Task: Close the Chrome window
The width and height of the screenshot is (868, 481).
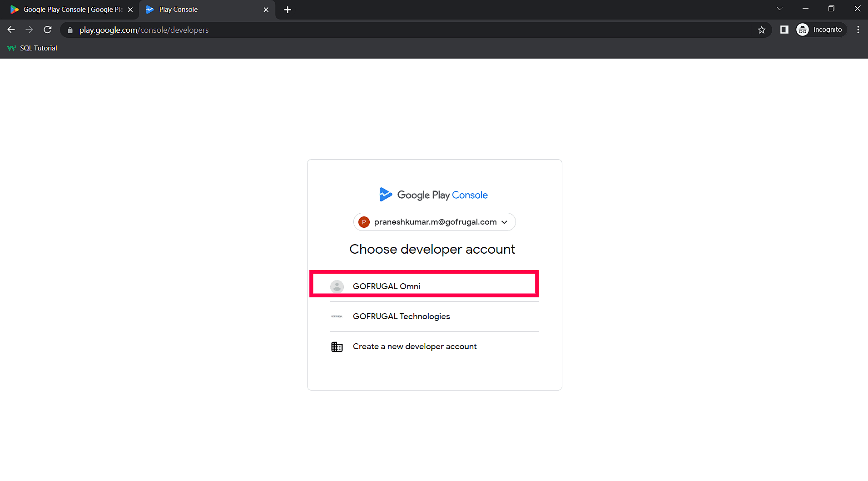Action: click(x=857, y=9)
